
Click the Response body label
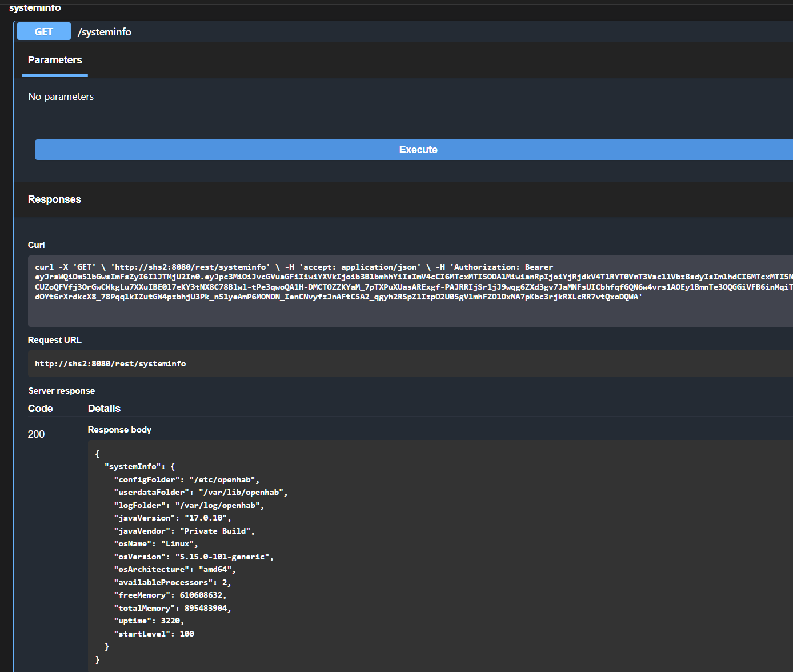pyautogui.click(x=119, y=430)
